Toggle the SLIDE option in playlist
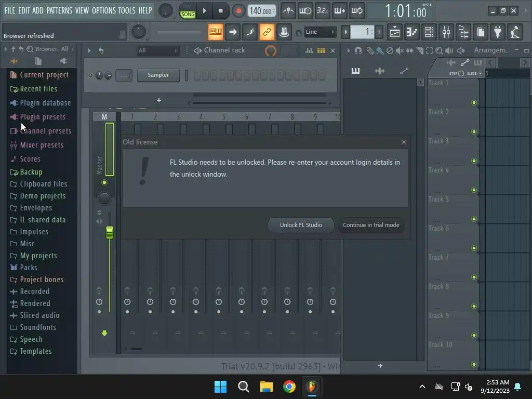The image size is (532, 399). pyautogui.click(x=480, y=73)
